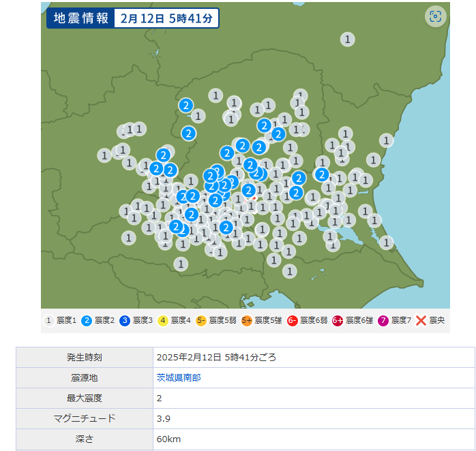Click the northernmost isolated intensity 1 marker
The image size is (476, 451).
coord(348,40)
